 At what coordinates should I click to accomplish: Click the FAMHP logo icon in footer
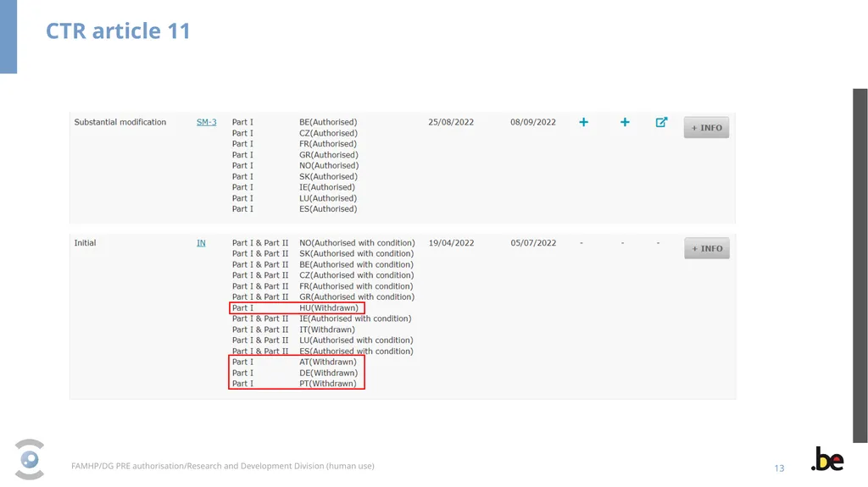pyautogui.click(x=30, y=459)
